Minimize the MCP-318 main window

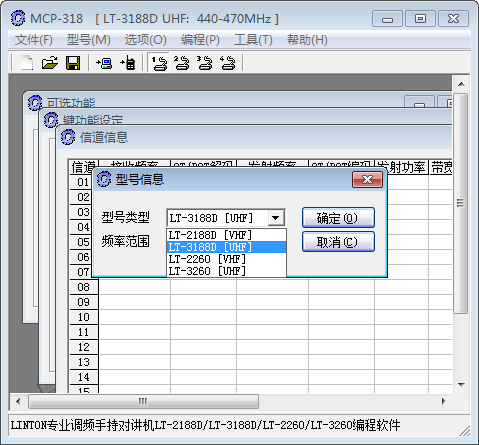[387, 19]
